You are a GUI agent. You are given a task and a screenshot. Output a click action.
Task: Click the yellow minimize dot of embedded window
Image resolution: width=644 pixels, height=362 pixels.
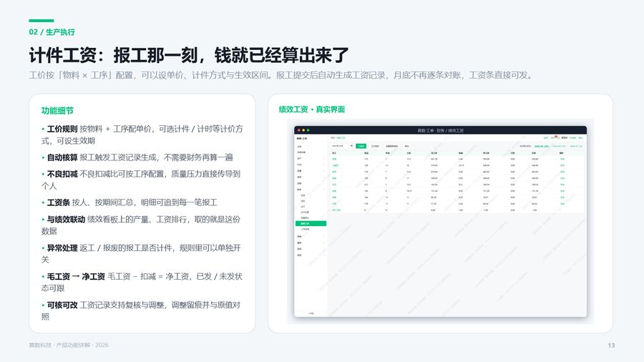click(x=303, y=130)
